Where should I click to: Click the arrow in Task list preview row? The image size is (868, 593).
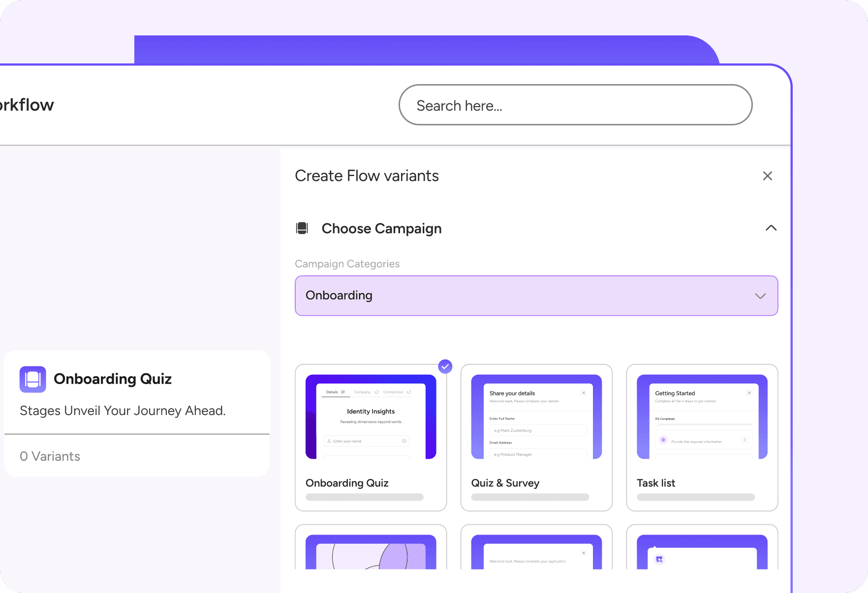tap(744, 440)
